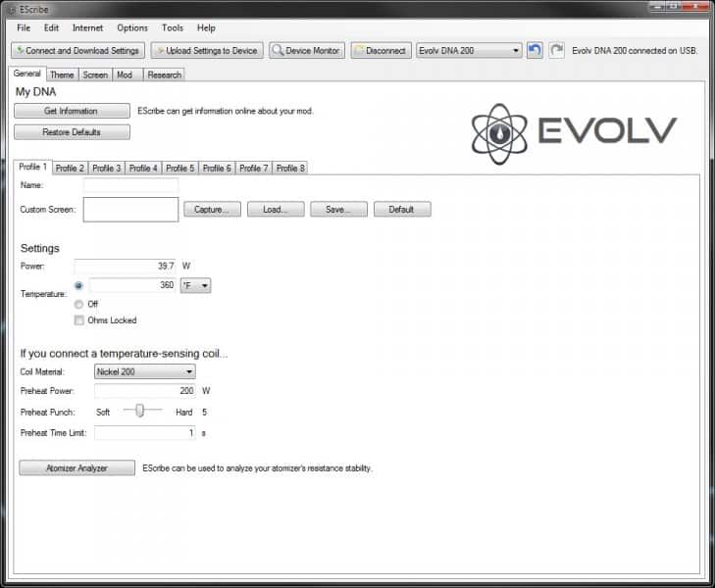Click the Preheat Power field showing 200
Viewport: 715px width, 588px height.
(x=145, y=391)
